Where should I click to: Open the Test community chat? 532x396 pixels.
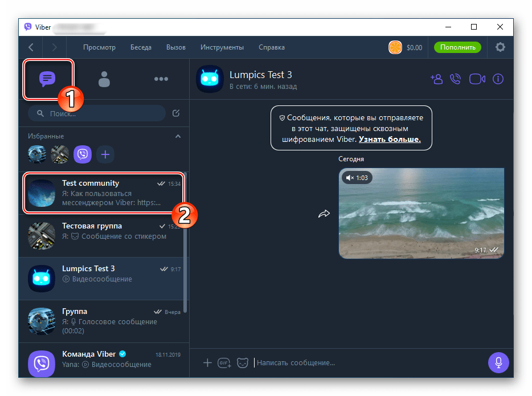click(104, 193)
